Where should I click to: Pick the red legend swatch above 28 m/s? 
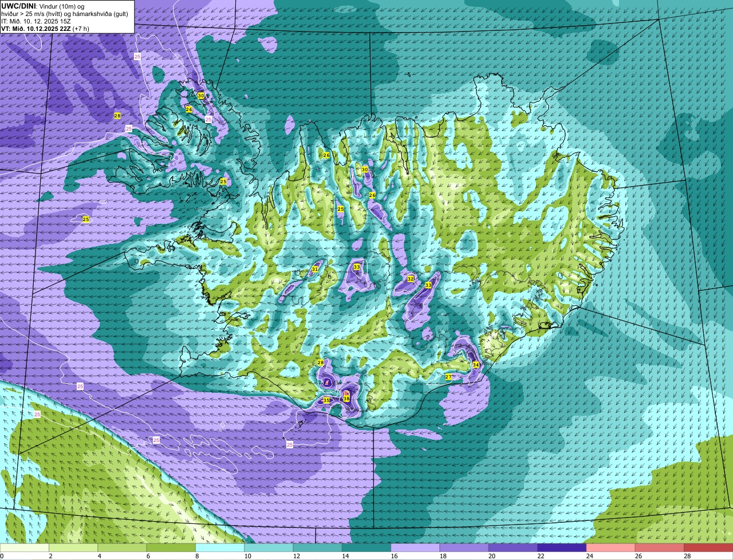click(708, 547)
